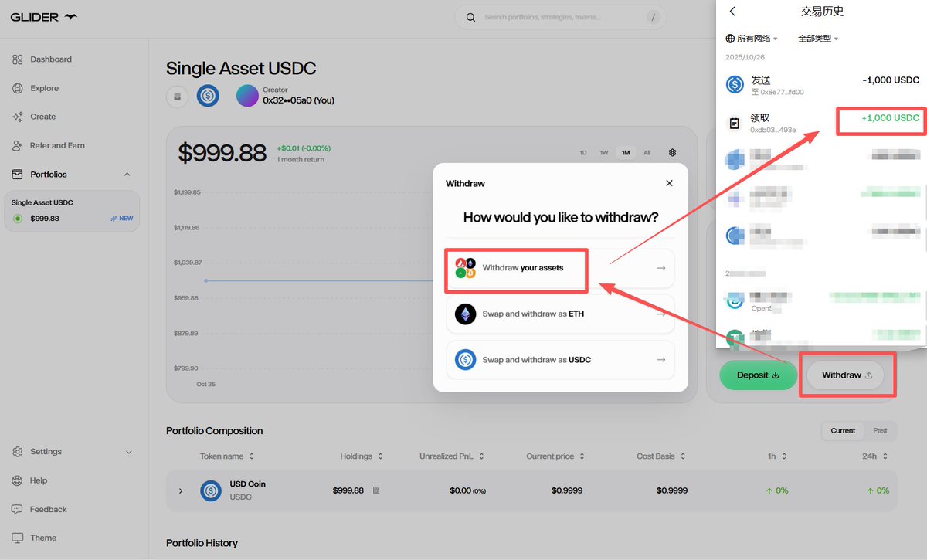Expand the USD Coin row
This screenshot has height=560, width=927.
(x=181, y=490)
